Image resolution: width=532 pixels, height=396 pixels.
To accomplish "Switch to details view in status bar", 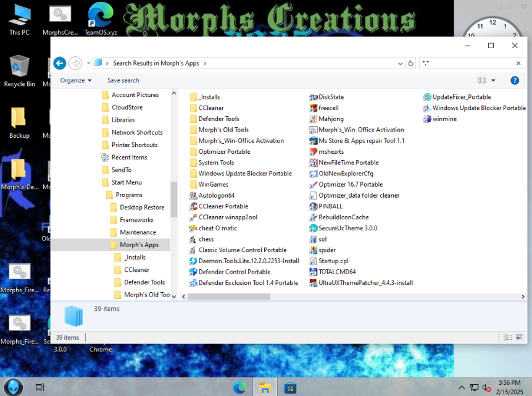I will coord(507,337).
